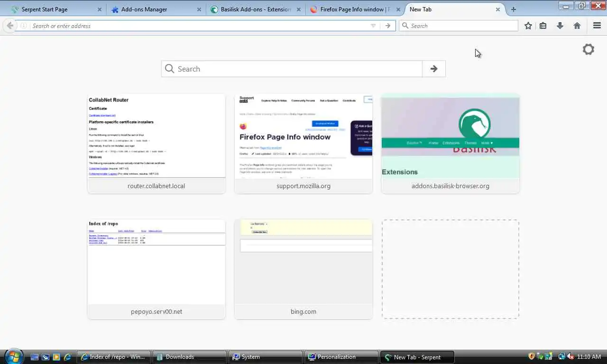Launch Internet Explorer quick launch icon

coord(67,357)
